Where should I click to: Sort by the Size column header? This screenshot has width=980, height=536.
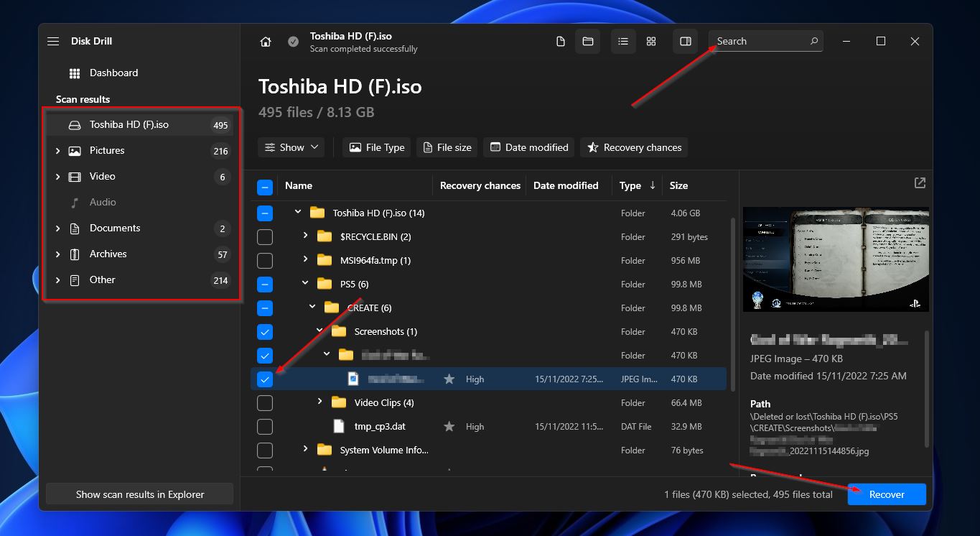coord(678,185)
